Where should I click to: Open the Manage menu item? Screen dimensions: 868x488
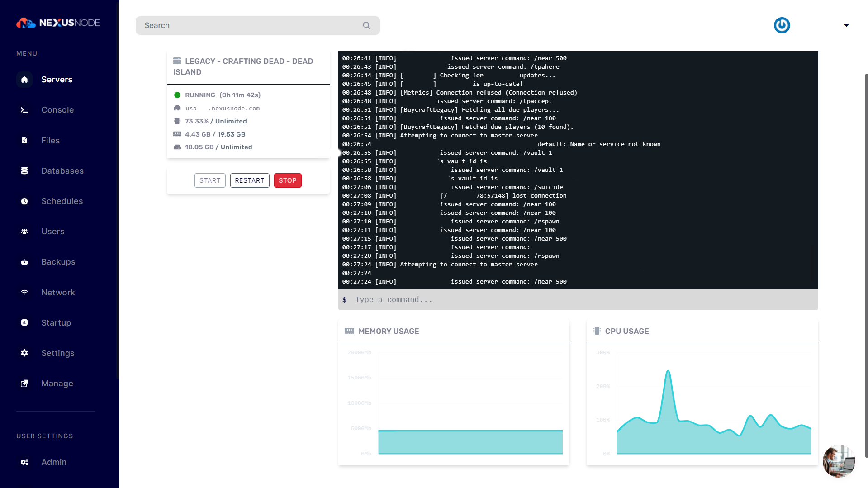pyautogui.click(x=57, y=384)
